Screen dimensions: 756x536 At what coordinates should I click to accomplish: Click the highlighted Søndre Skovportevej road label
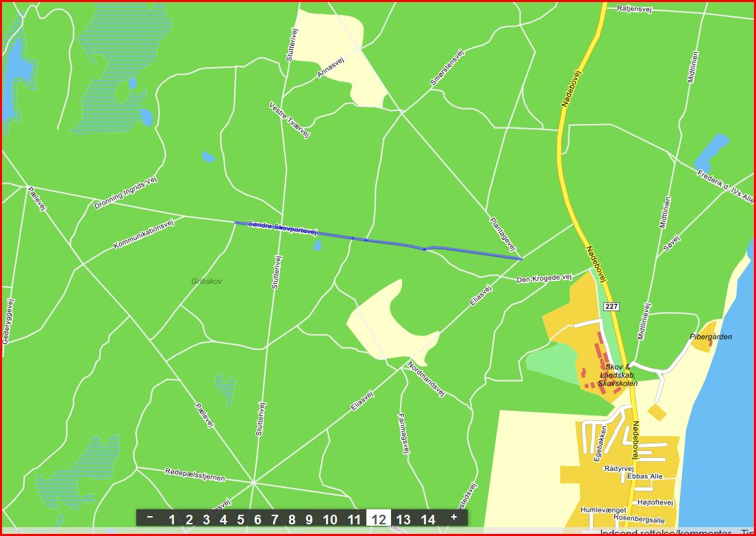point(283,228)
